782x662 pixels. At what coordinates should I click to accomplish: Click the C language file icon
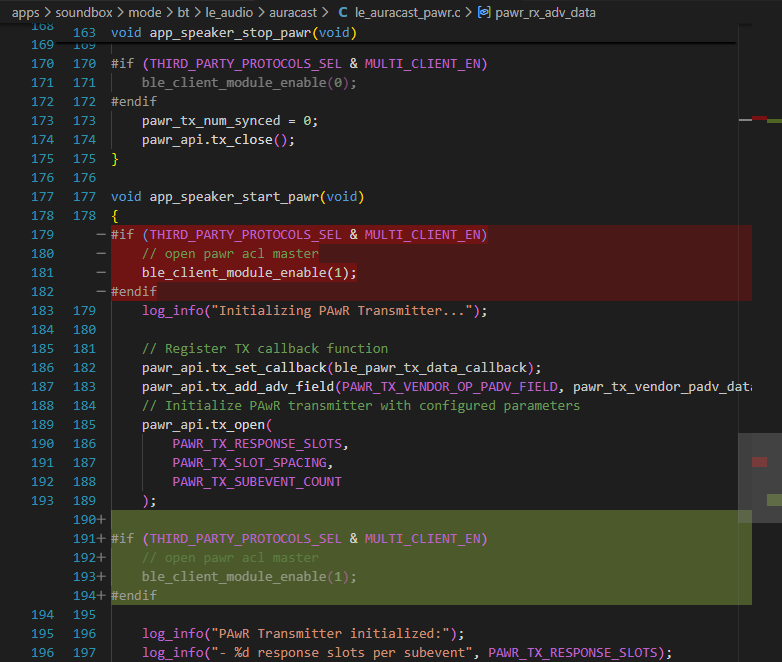click(x=343, y=12)
